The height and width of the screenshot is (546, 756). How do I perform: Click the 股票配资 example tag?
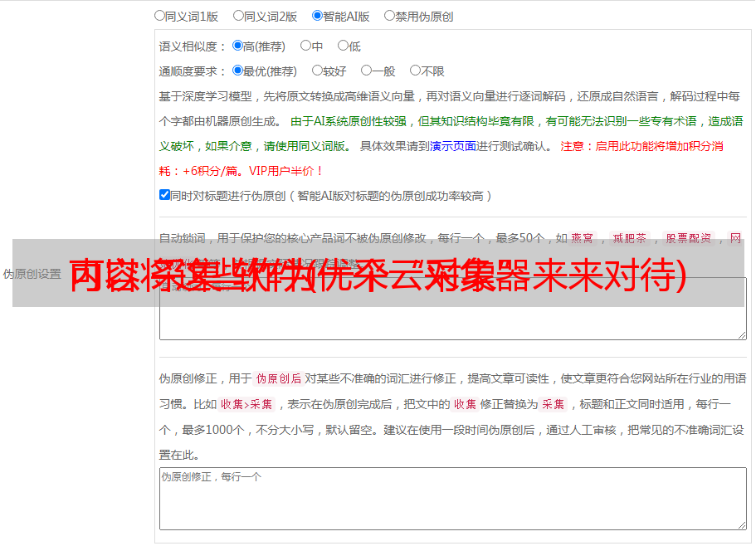[689, 238]
